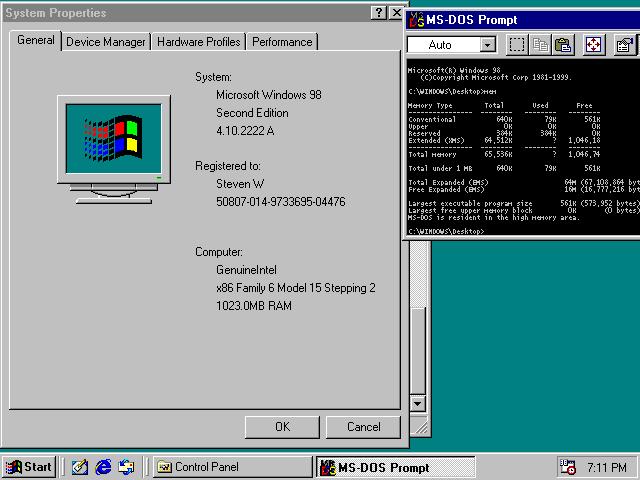The height and width of the screenshot is (480, 640).
Task: Click the 1023.0MB RAM text
Action: tap(254, 306)
